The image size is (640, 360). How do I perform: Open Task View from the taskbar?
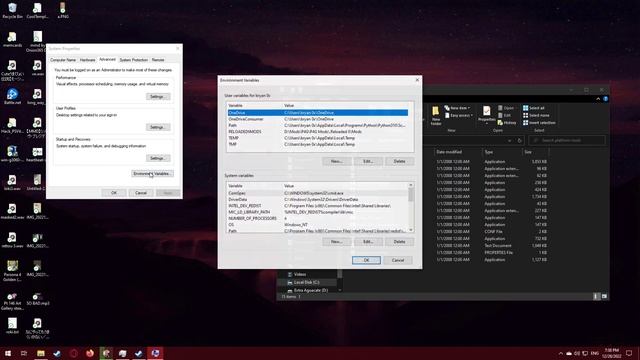(24, 353)
